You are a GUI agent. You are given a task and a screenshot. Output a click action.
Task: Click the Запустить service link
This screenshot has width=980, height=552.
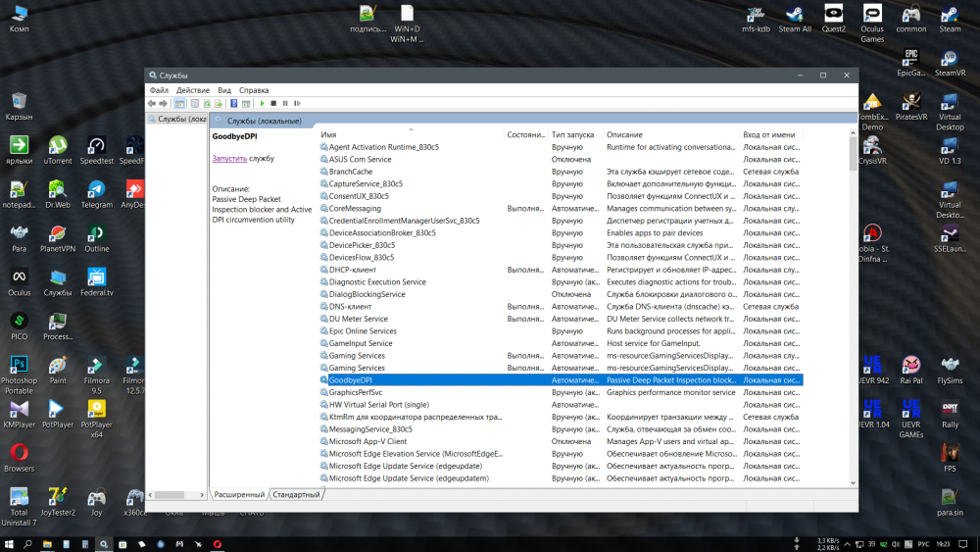[229, 158]
